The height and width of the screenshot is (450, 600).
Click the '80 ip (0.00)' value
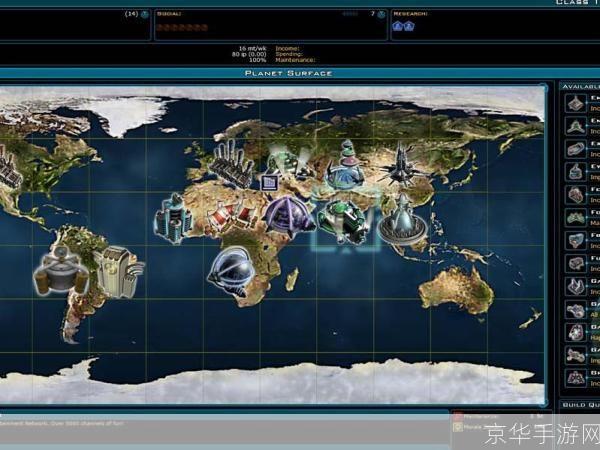pyautogui.click(x=249, y=54)
